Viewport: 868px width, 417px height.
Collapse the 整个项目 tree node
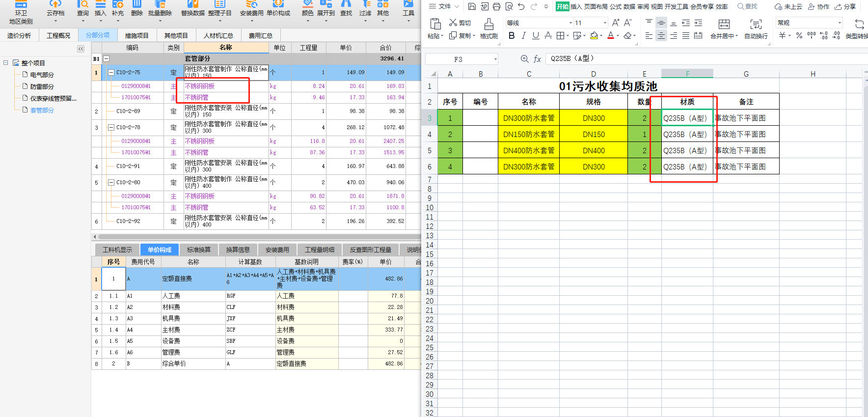5,63
